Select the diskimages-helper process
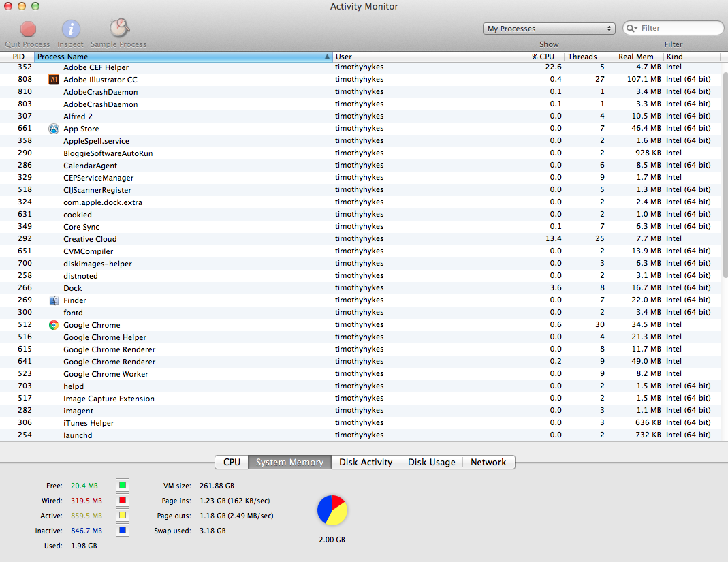 click(360, 264)
